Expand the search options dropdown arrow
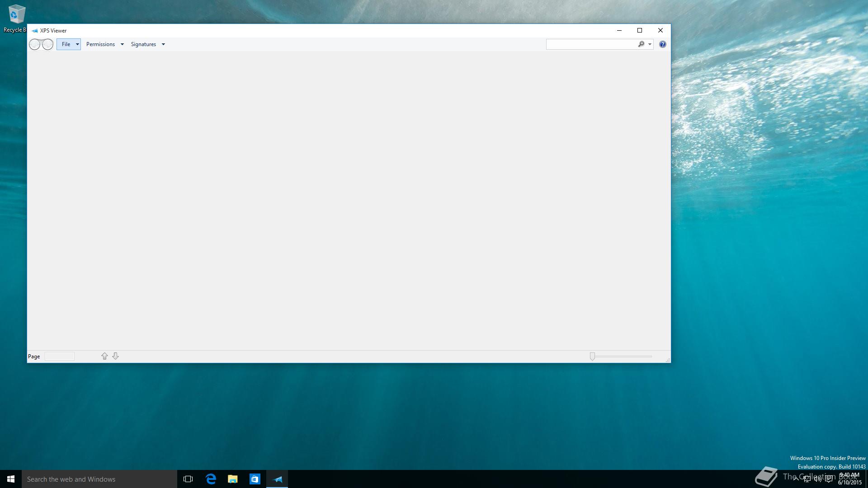 pyautogui.click(x=650, y=44)
